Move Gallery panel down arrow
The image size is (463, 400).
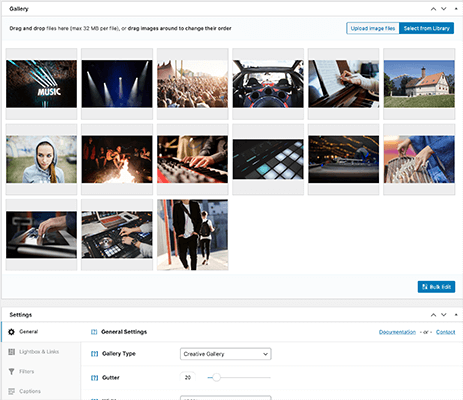point(444,9)
